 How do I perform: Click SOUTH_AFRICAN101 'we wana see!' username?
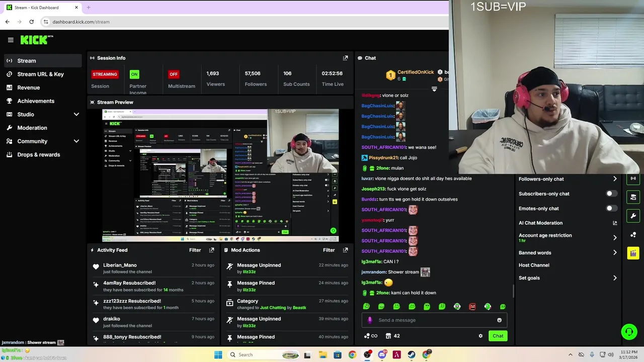click(x=383, y=147)
